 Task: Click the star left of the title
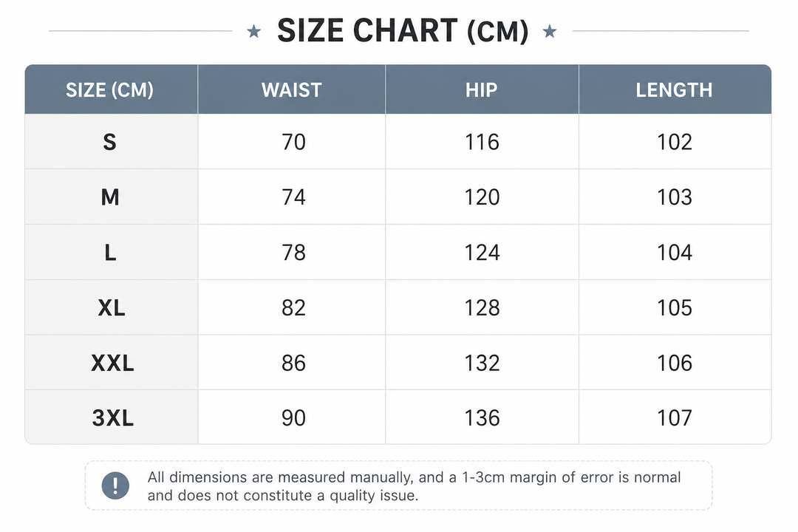point(254,32)
